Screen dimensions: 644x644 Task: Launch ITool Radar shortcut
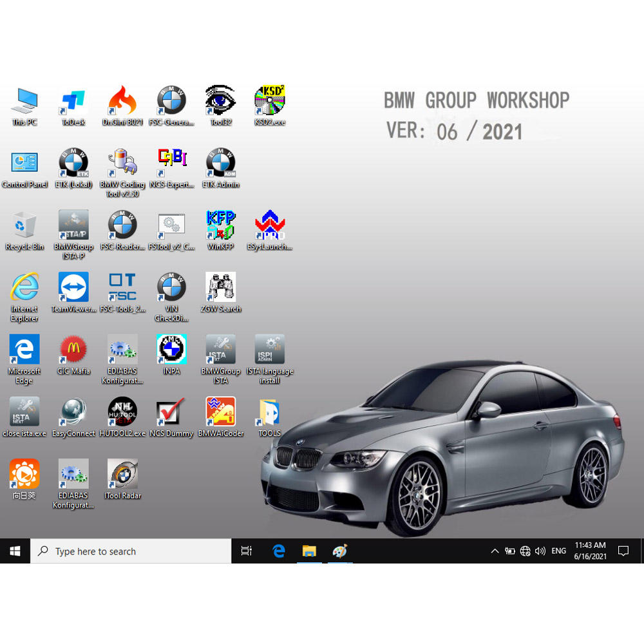pyautogui.click(x=122, y=479)
